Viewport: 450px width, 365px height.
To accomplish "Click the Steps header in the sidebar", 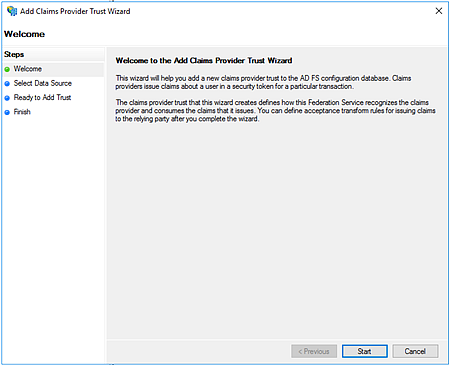I will click(14, 54).
